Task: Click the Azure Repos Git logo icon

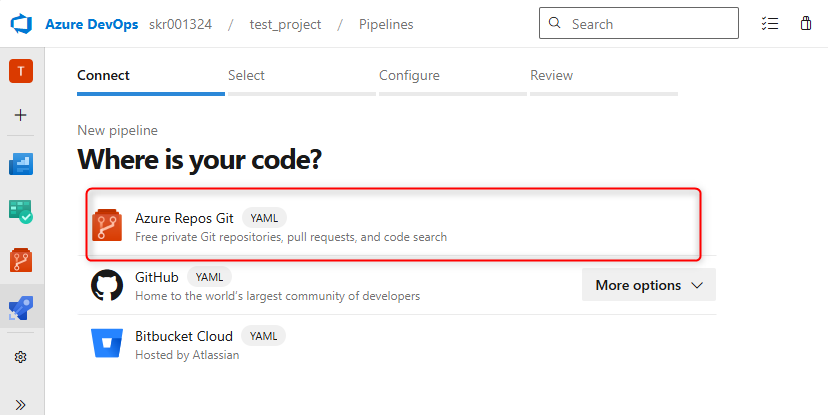Action: (107, 225)
